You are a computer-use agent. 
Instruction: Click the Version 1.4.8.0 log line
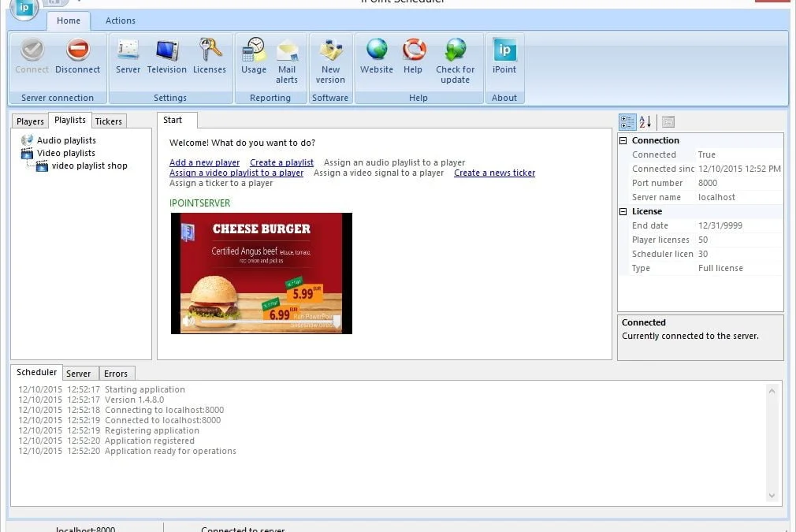tap(91, 400)
